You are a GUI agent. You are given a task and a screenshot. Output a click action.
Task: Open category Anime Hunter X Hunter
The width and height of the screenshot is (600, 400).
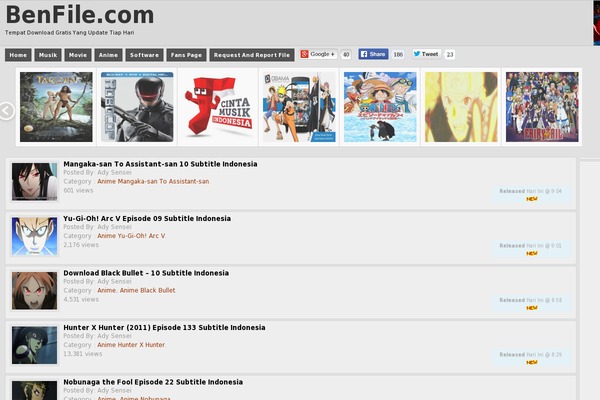pyautogui.click(x=131, y=345)
